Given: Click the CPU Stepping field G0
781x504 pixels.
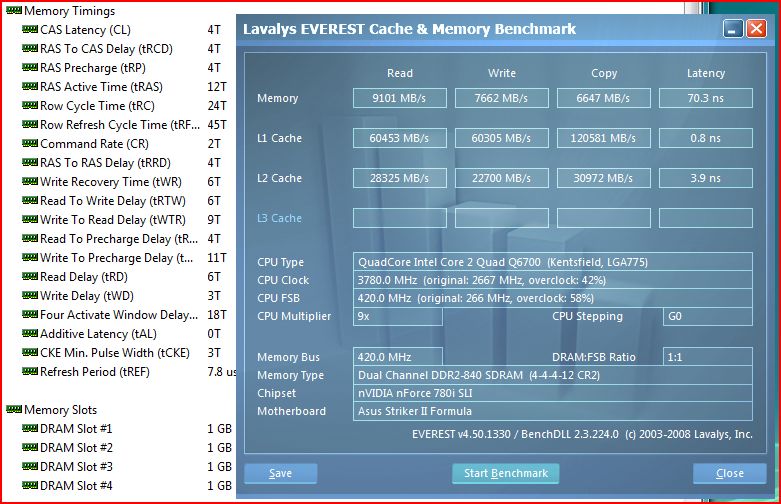Looking at the screenshot, I should tap(708, 316).
